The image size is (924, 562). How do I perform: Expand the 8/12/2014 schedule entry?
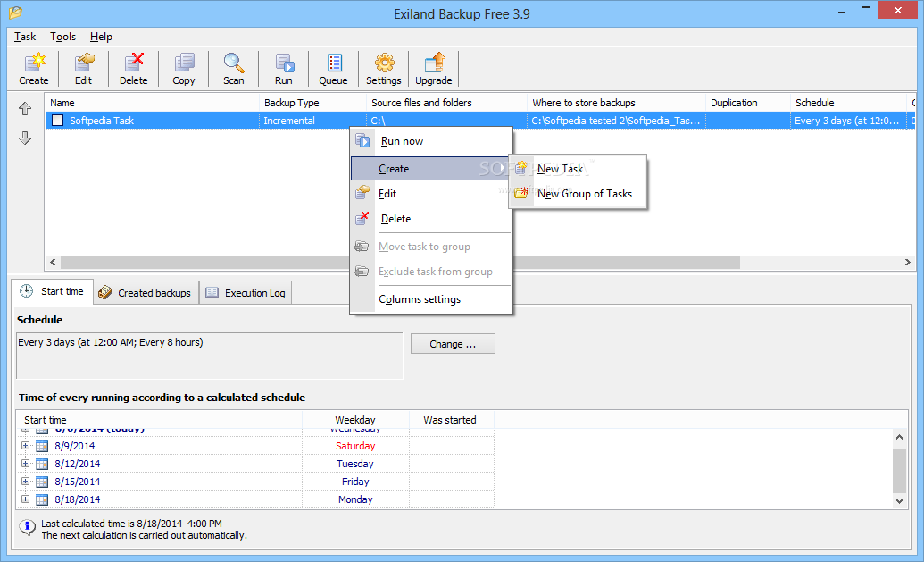pos(25,464)
